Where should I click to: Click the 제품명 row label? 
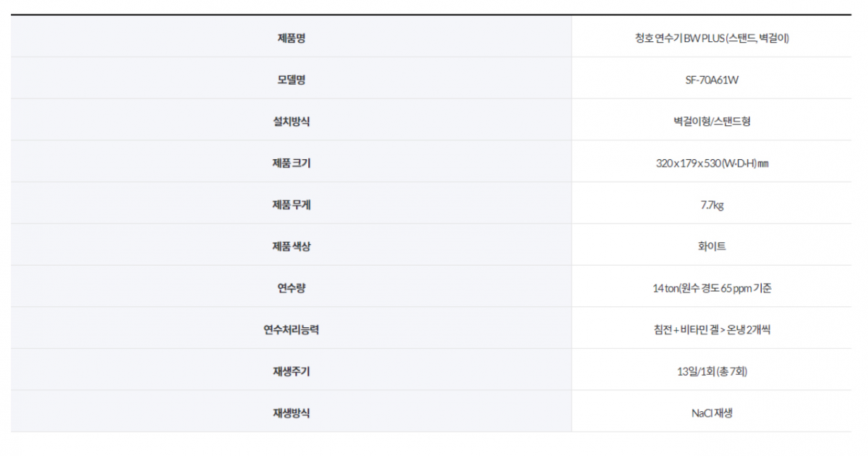pyautogui.click(x=291, y=38)
